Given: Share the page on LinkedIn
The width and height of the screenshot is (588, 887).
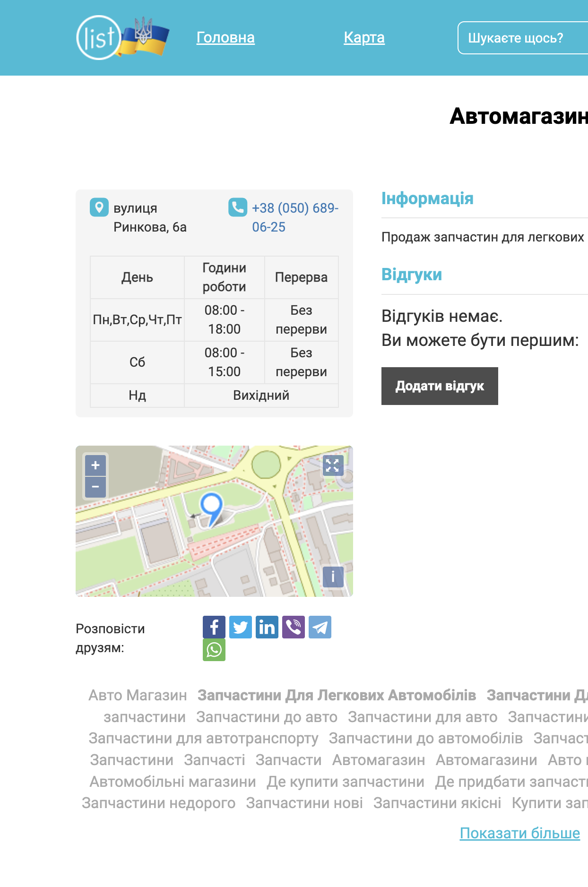Looking at the screenshot, I should pos(267,627).
